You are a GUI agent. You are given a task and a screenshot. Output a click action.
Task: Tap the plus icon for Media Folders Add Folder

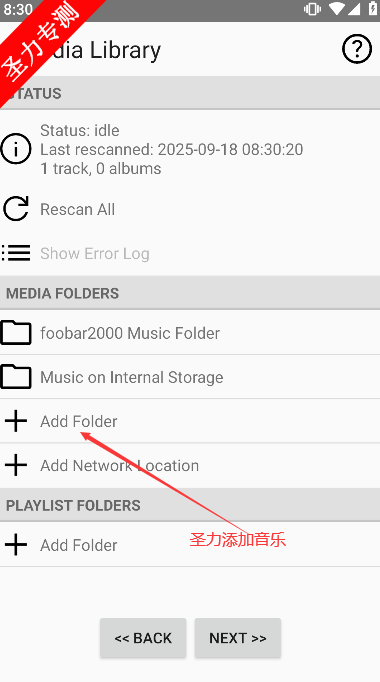point(16,421)
